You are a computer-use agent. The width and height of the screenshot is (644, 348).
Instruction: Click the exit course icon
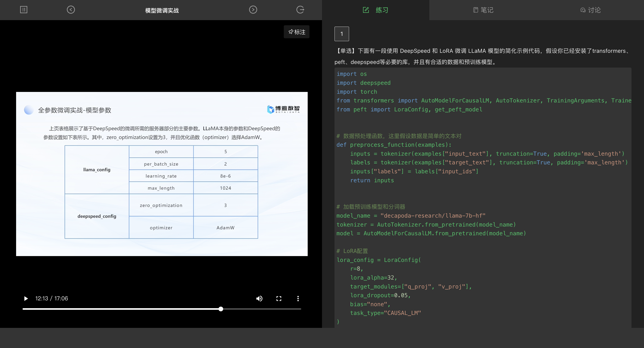tap(300, 10)
